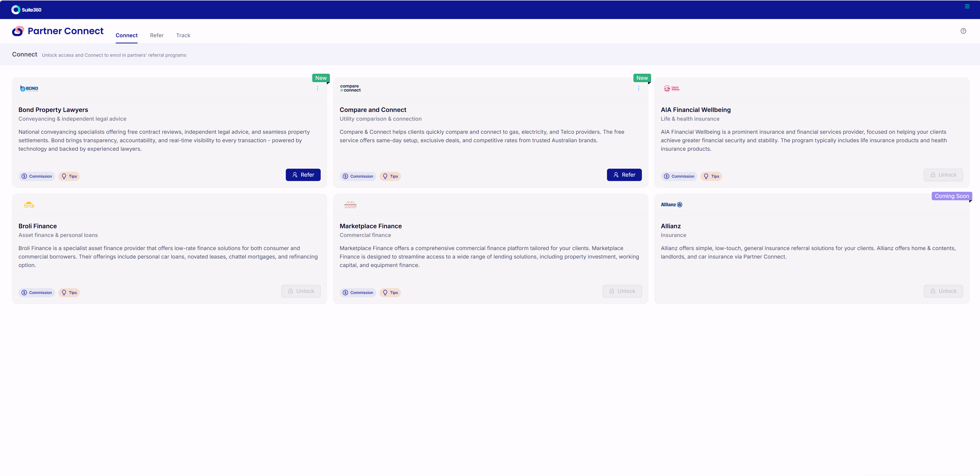Image resolution: width=980 pixels, height=476 pixels.
Task: Click 'Commercial finance' subtitle
Action: coord(365,235)
